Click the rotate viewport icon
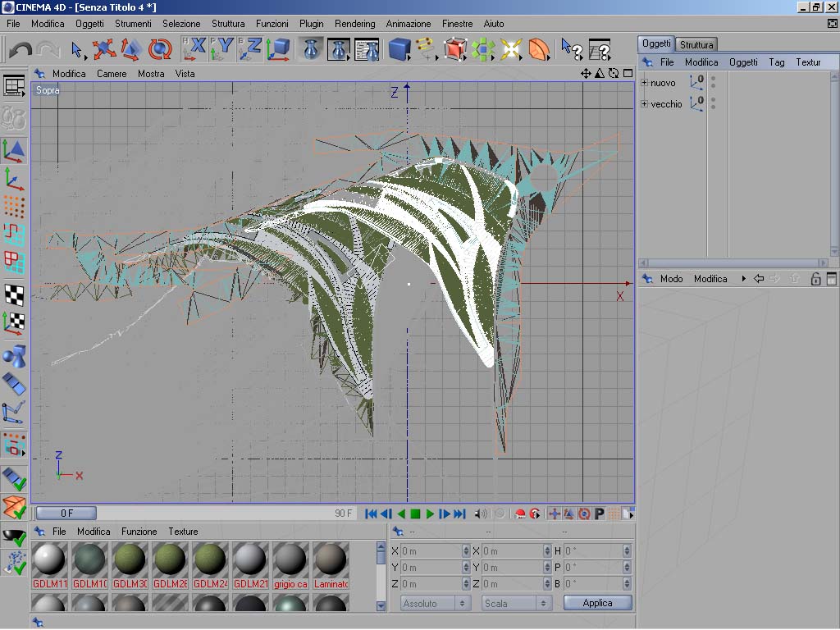The image size is (840, 630). coord(614,73)
